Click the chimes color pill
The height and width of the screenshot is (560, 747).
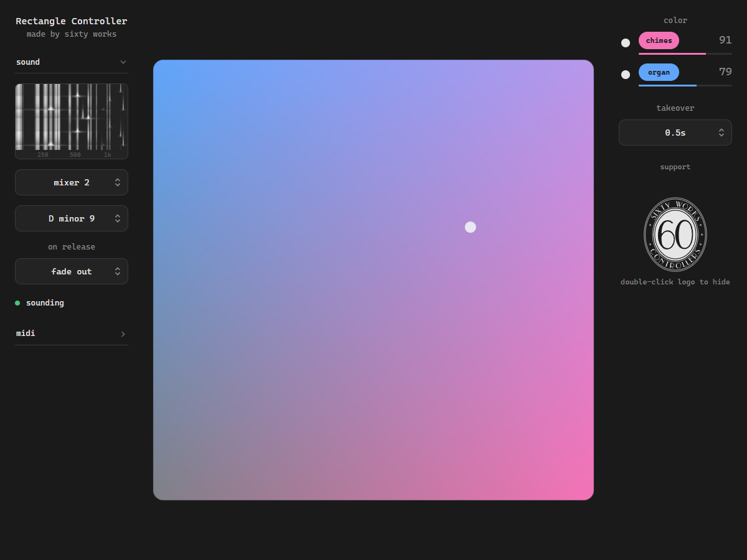tap(659, 40)
